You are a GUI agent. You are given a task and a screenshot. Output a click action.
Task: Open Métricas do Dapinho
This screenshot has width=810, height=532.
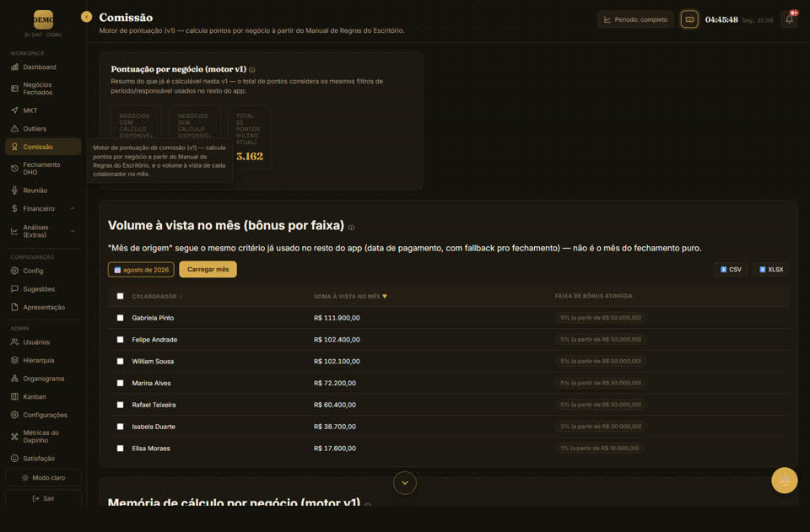[43, 437]
